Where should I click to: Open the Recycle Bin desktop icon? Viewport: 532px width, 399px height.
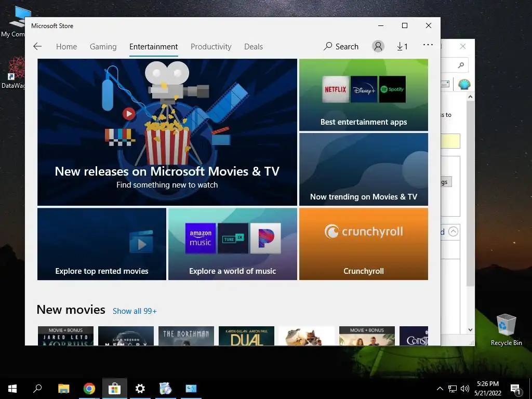[x=506, y=329]
